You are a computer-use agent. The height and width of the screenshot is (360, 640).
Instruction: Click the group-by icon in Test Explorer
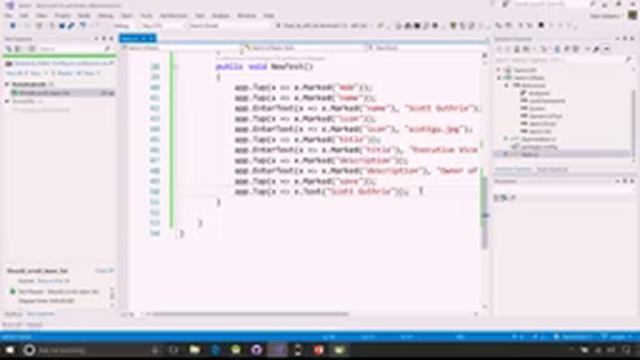[18, 49]
